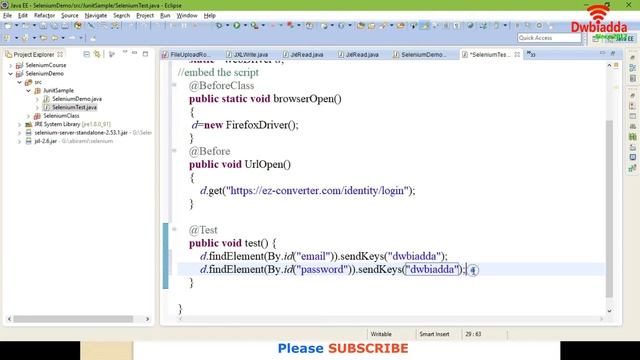Open the Refactor menu
640x360 pixels.
(x=44, y=16)
